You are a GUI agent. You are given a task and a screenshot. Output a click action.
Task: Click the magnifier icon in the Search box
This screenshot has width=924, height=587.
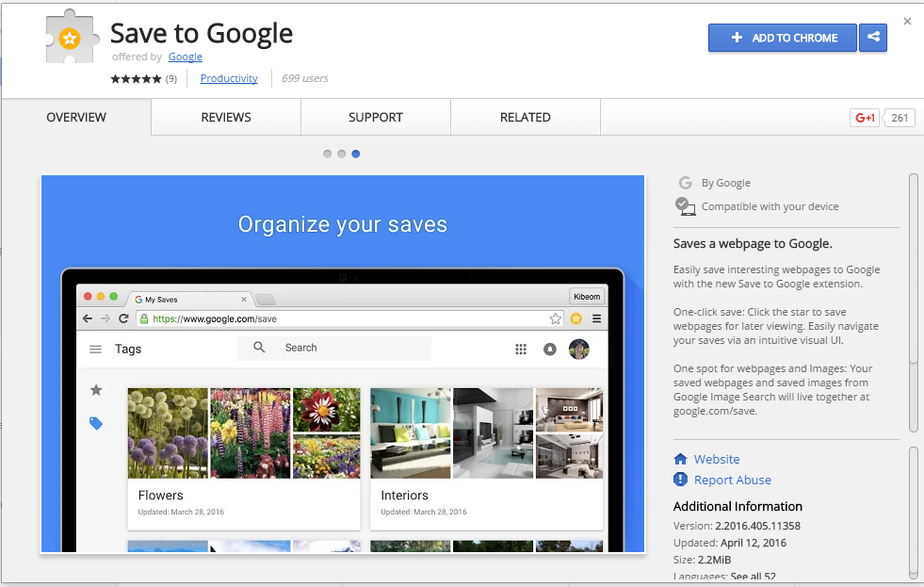(259, 347)
